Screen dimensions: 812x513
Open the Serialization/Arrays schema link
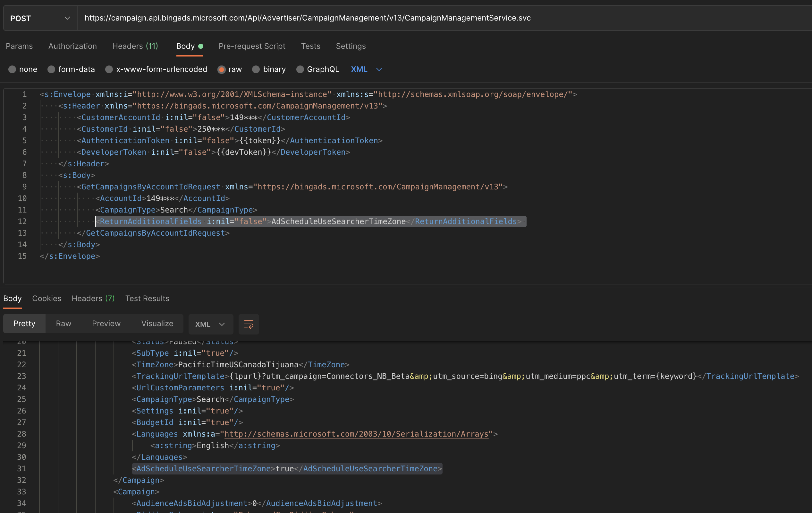coord(356,434)
